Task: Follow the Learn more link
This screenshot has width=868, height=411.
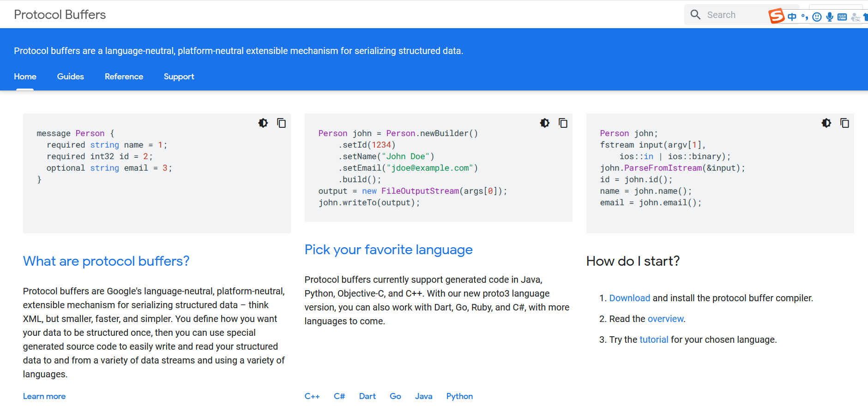Action: click(x=44, y=396)
